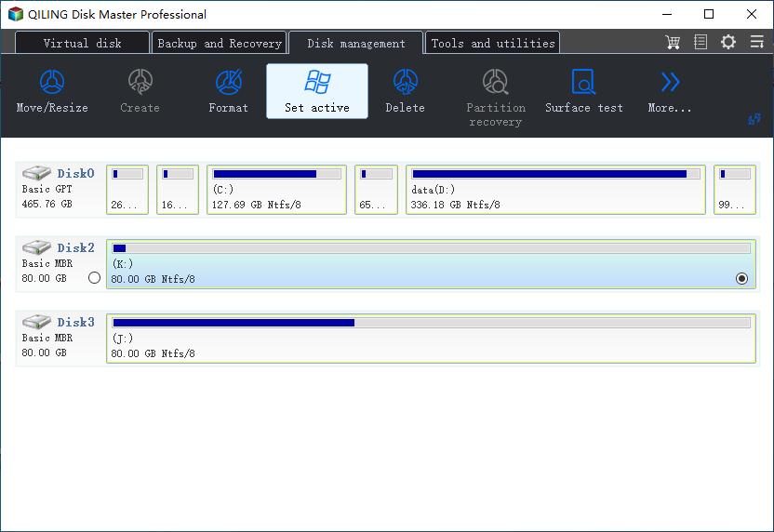This screenshot has width=774, height=532.
Task: Switch to Disk management tab
Action: click(x=356, y=43)
